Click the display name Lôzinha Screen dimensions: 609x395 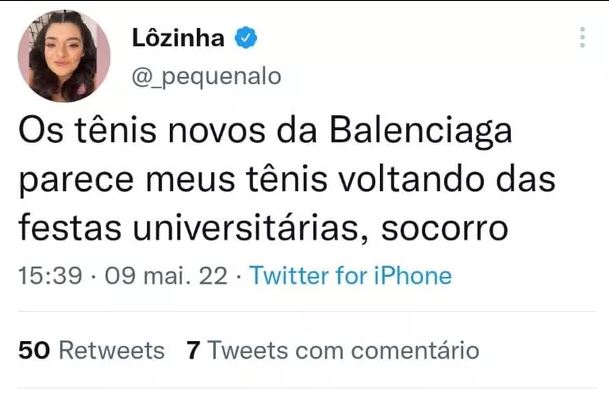point(178,38)
